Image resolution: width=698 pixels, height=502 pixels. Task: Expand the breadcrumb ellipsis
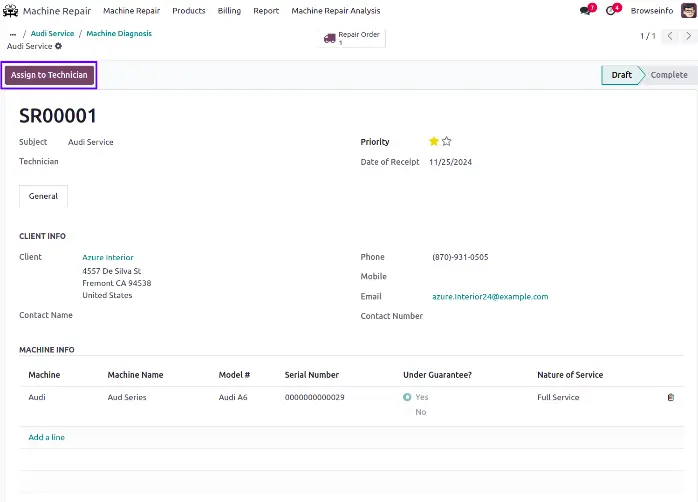click(x=13, y=33)
